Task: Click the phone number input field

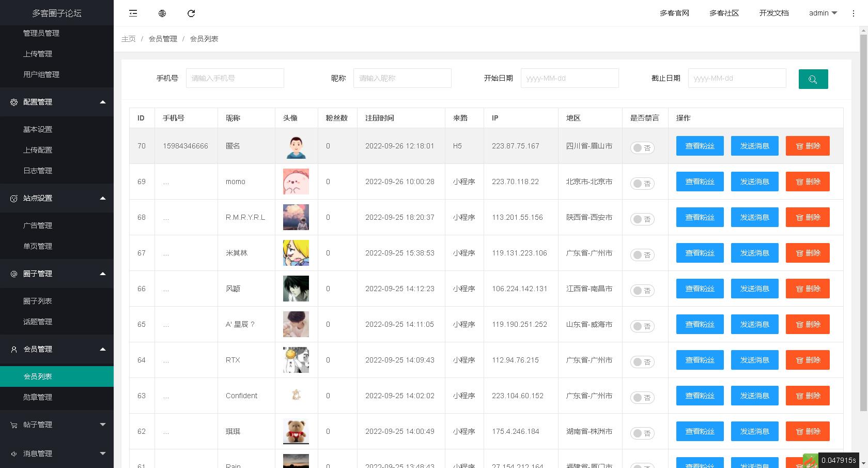Action: pyautogui.click(x=235, y=78)
